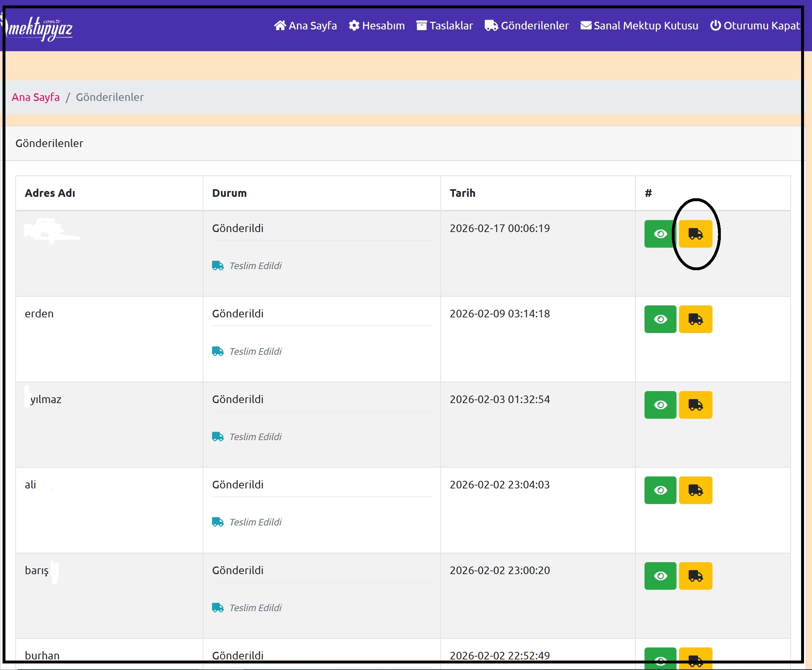Viewport: 812px width, 670px height.
Task: Open Ana Sayfa in top navigation
Action: (x=305, y=25)
